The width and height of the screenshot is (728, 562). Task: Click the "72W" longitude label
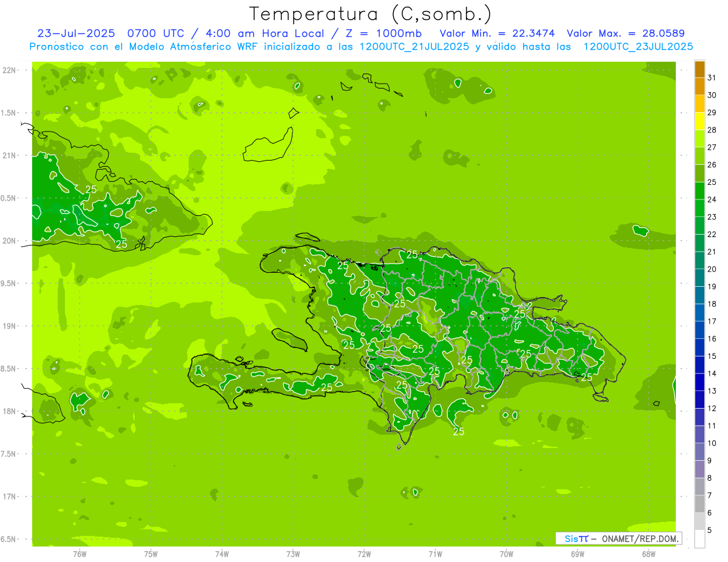click(364, 554)
